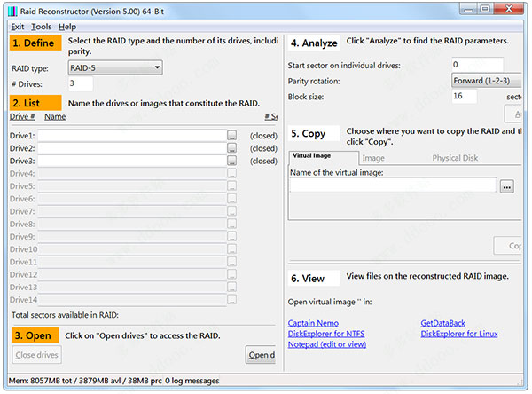Click the browse icon for Drive9

[231, 236]
